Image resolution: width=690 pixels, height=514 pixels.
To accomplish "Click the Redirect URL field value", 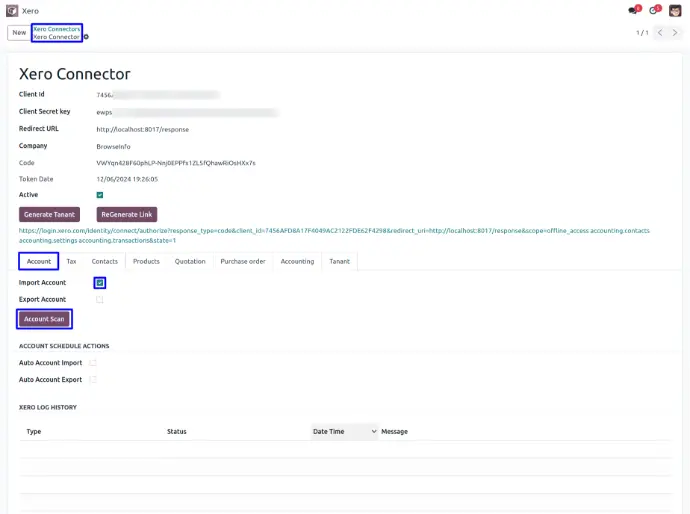I will click(x=143, y=129).
